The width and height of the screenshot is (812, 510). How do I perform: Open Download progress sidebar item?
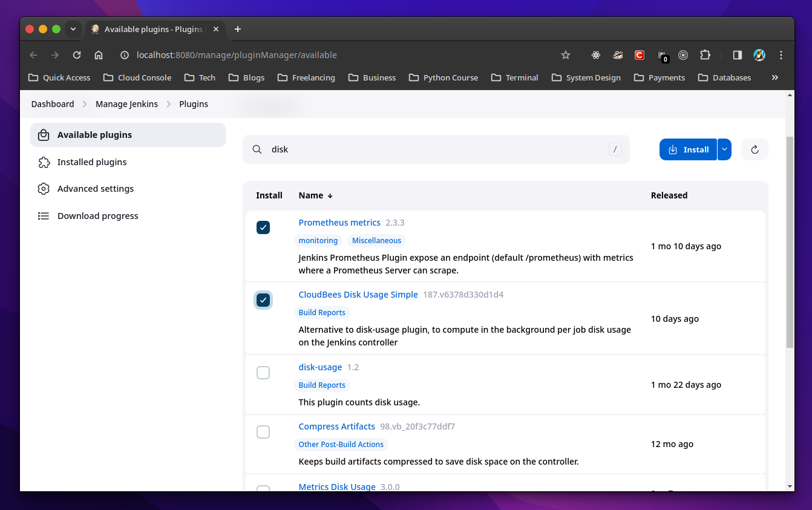pos(128,216)
